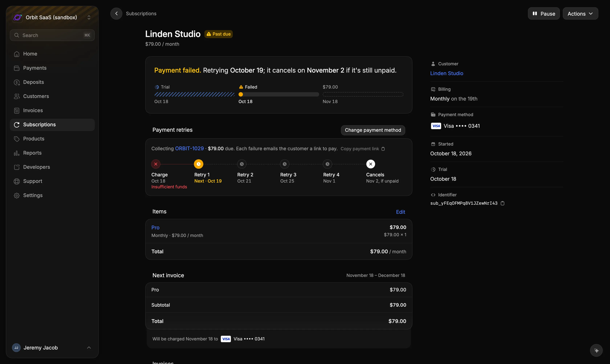The width and height of the screenshot is (610, 364).
Task: Click the Failed warning triangle icon
Action: (241, 87)
